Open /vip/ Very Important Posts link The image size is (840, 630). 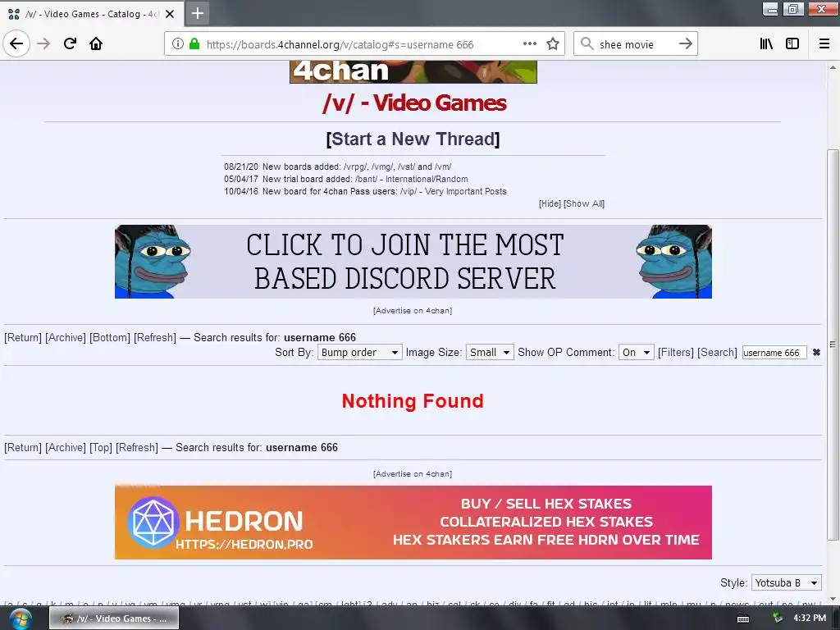tap(453, 191)
